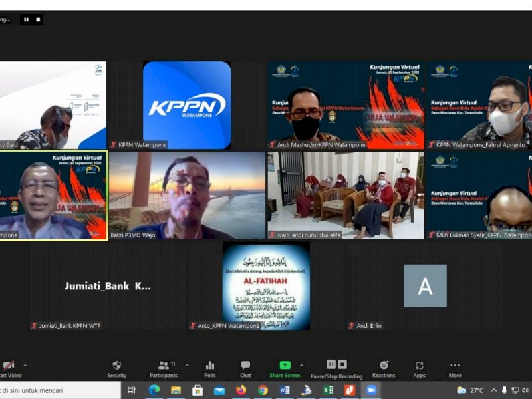
Task: Open Microsoft Store from taskbar
Action: pos(198,390)
